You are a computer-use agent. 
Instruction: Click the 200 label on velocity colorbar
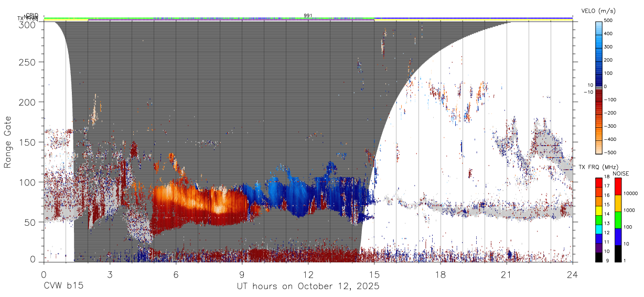click(608, 60)
